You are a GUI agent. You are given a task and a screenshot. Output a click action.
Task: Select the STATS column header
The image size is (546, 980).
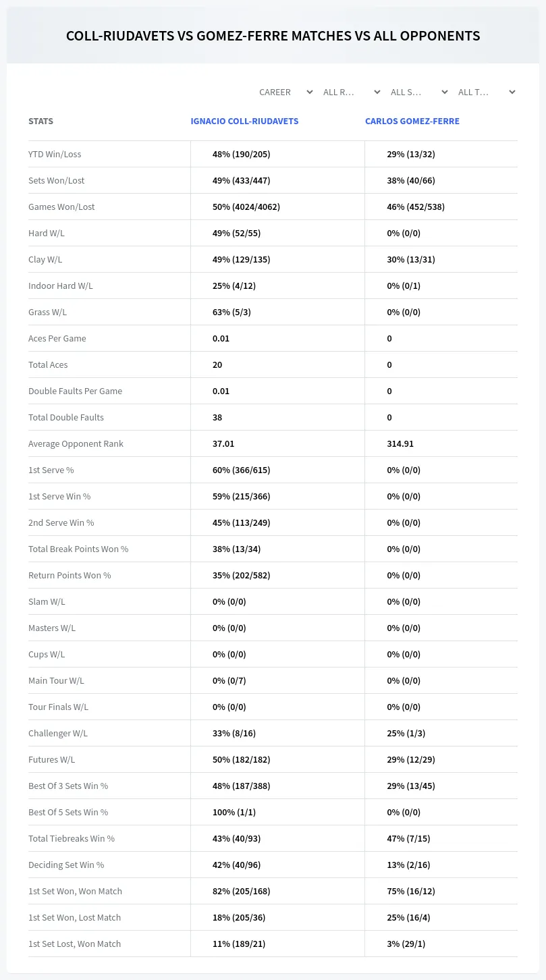(40, 121)
